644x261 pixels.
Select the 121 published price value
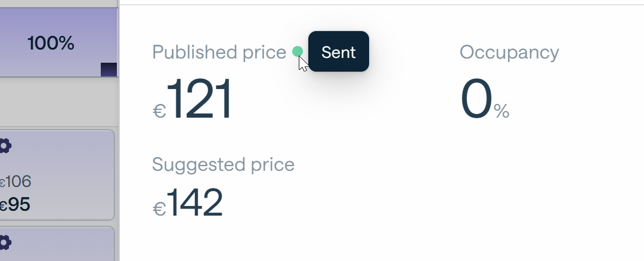(x=199, y=99)
